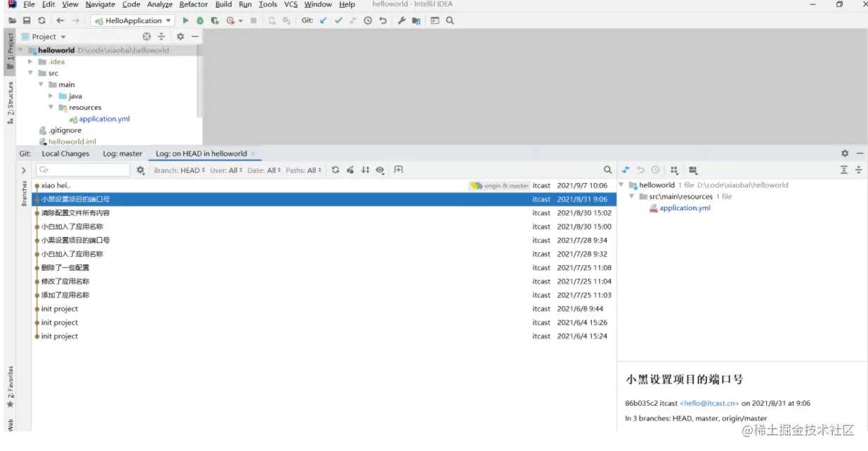868x451 pixels.
Task: Open Settings via the wrench icon
Action: [402, 21]
